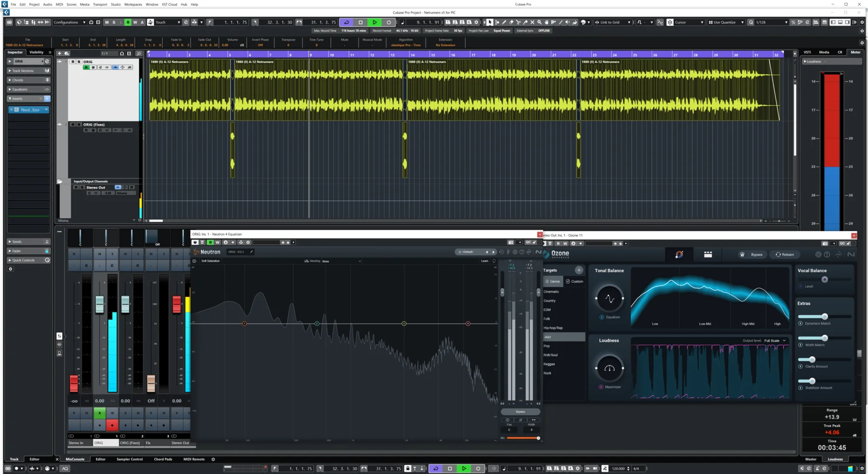Switch to the Custom targets view in Ozone
The image size is (868, 474).
575,281
